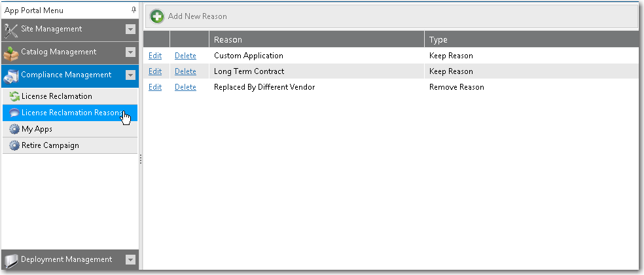
Task: Expand the Site Management dropdown arrow
Action: 130,29
